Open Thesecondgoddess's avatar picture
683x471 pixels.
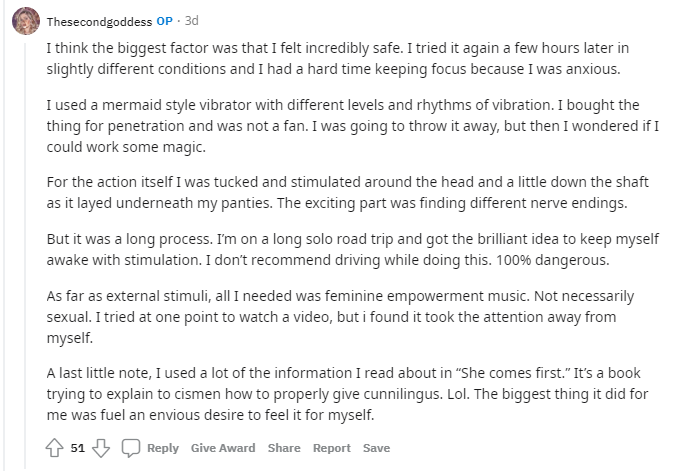(x=26, y=21)
